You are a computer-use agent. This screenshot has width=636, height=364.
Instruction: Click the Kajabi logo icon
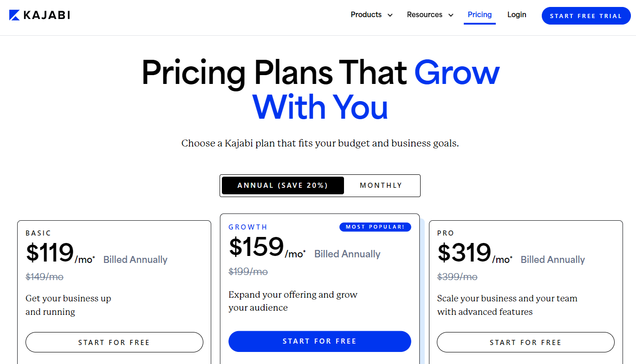pos(14,15)
